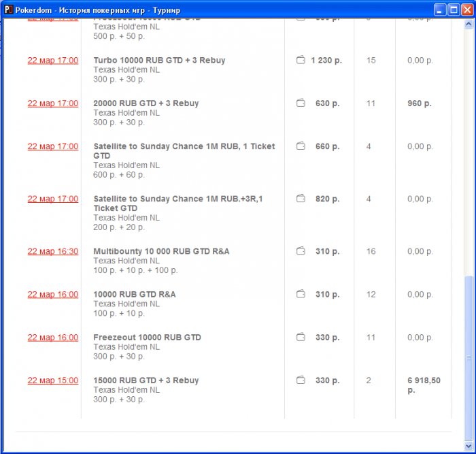
Task: Open date link for Freezeout 10000 RUB GTD
Action: pos(53,338)
